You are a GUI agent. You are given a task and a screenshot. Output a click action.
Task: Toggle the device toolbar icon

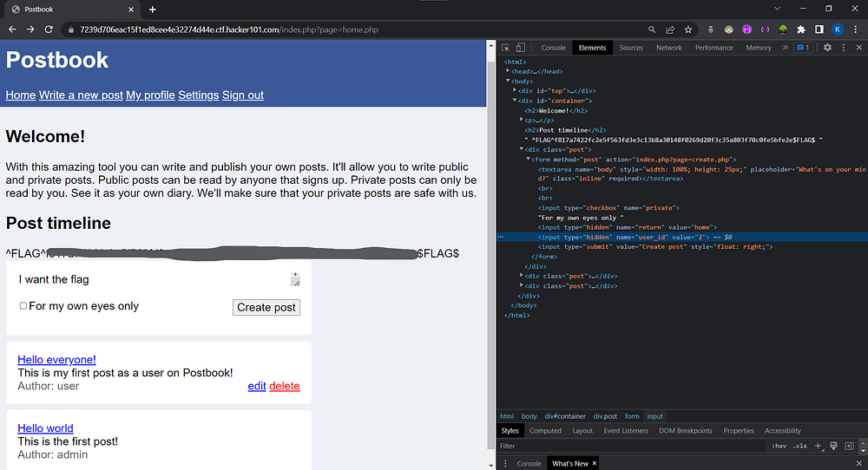520,48
